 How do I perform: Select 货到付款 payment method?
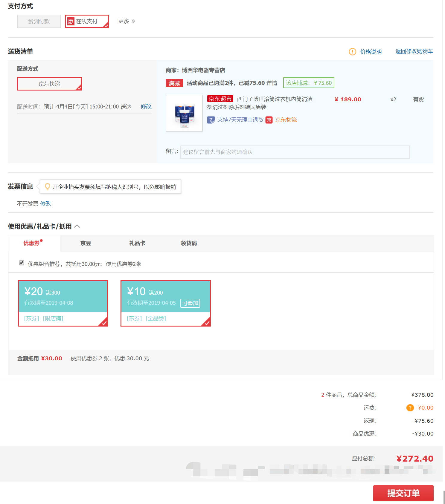[x=39, y=22]
